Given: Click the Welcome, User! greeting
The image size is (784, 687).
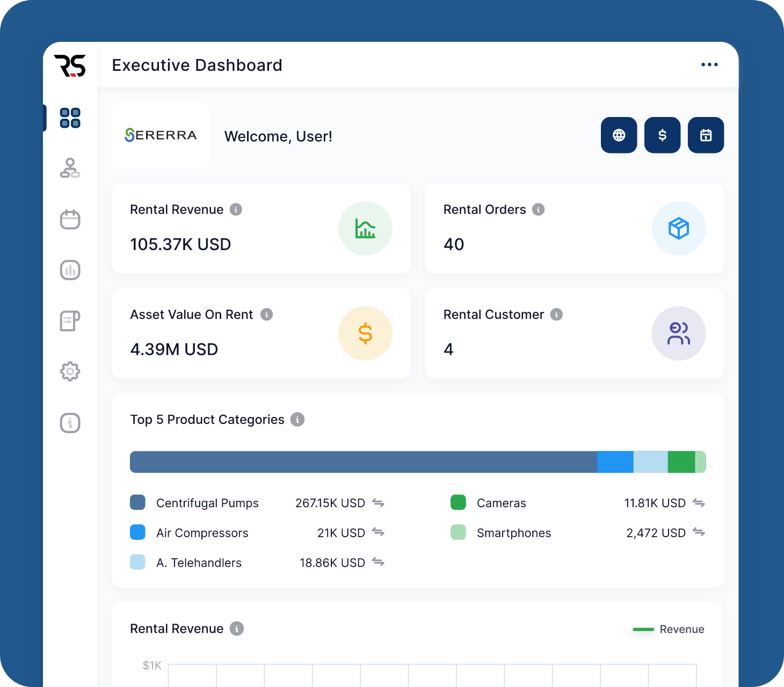Looking at the screenshot, I should coord(278,136).
